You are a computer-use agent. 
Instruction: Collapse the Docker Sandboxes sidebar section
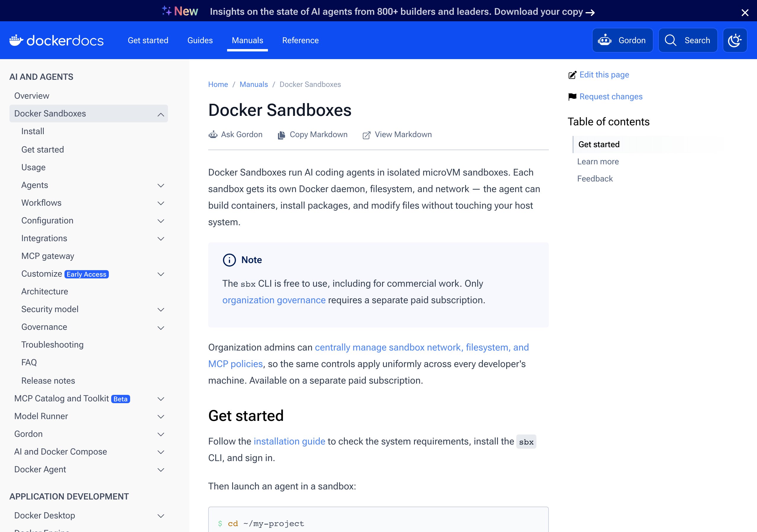(161, 114)
